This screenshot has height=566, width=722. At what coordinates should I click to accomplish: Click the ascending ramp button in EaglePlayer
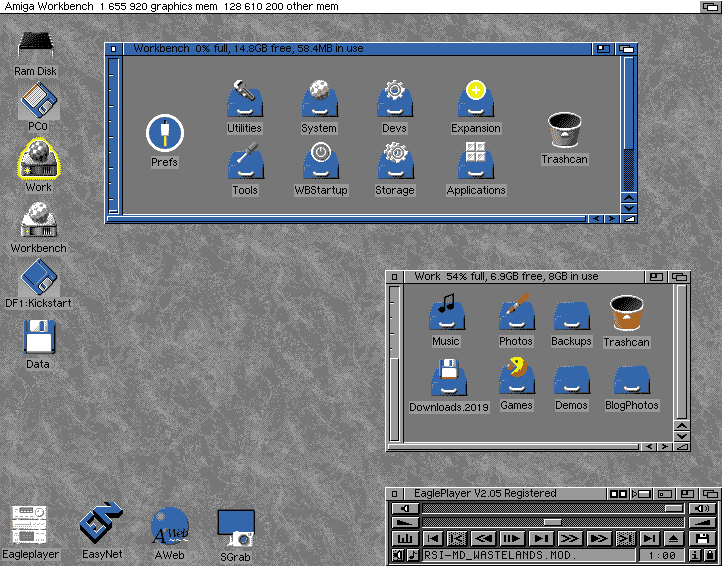702,523
